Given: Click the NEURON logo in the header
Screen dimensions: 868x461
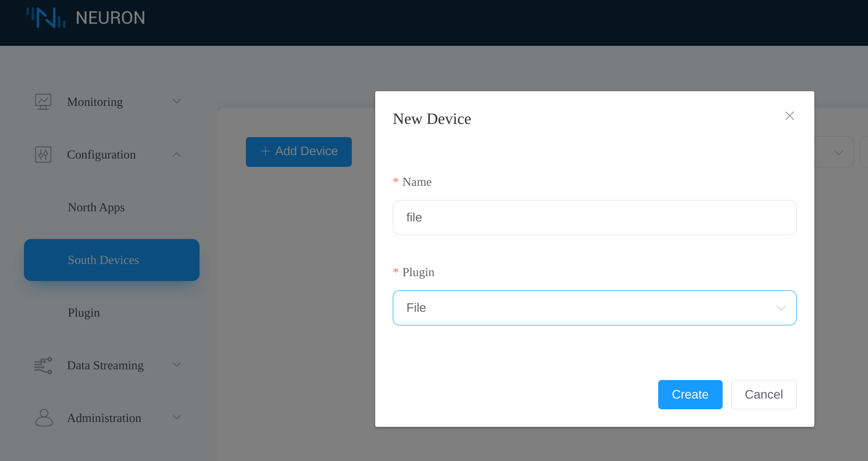Looking at the screenshot, I should click(x=86, y=18).
